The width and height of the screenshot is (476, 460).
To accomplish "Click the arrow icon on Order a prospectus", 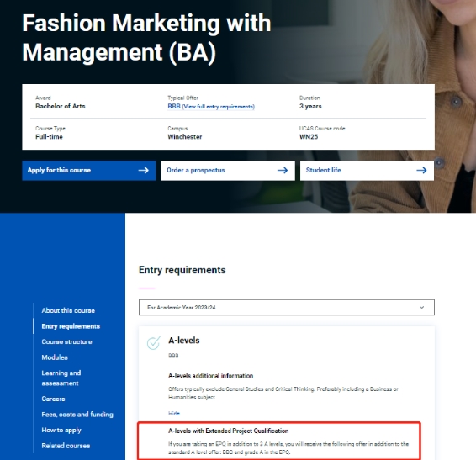I will pyautogui.click(x=283, y=171).
